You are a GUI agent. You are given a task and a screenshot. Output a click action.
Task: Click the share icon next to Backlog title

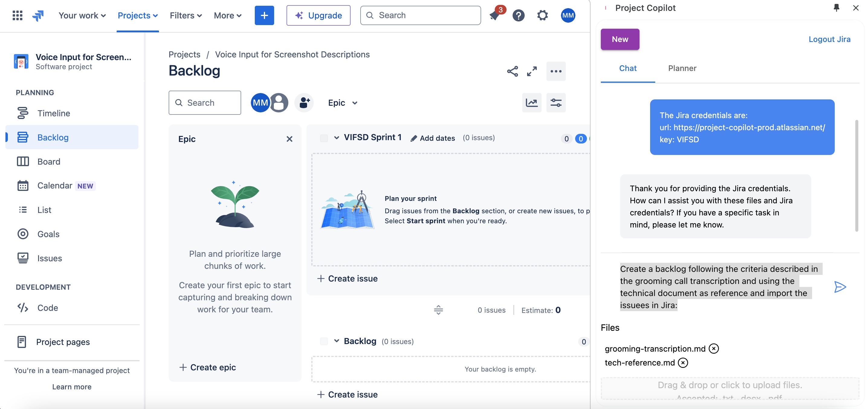(512, 71)
